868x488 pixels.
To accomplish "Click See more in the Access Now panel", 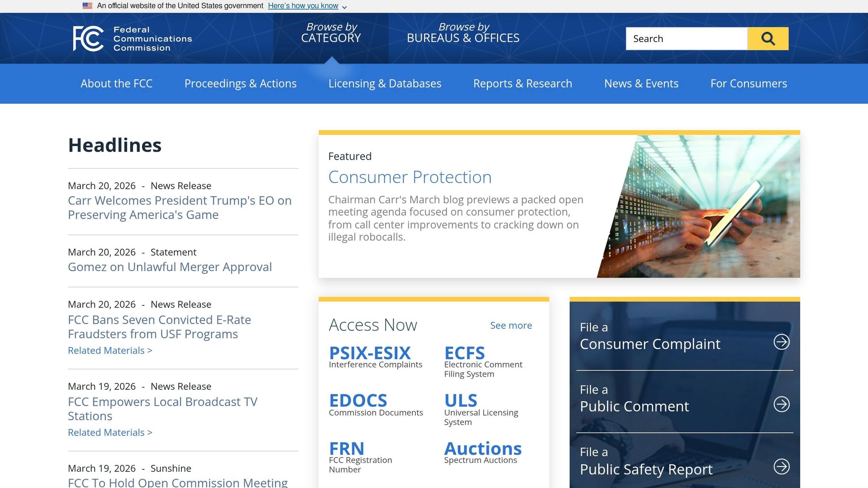I will (511, 325).
